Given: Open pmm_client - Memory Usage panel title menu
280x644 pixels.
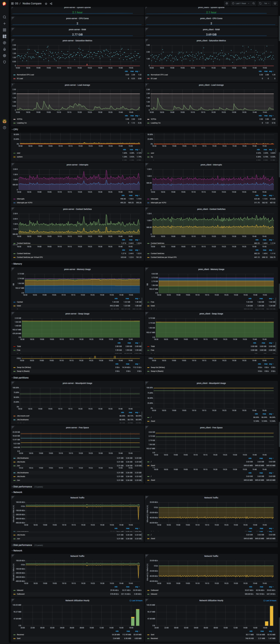Looking at the screenshot, I should (211, 269).
